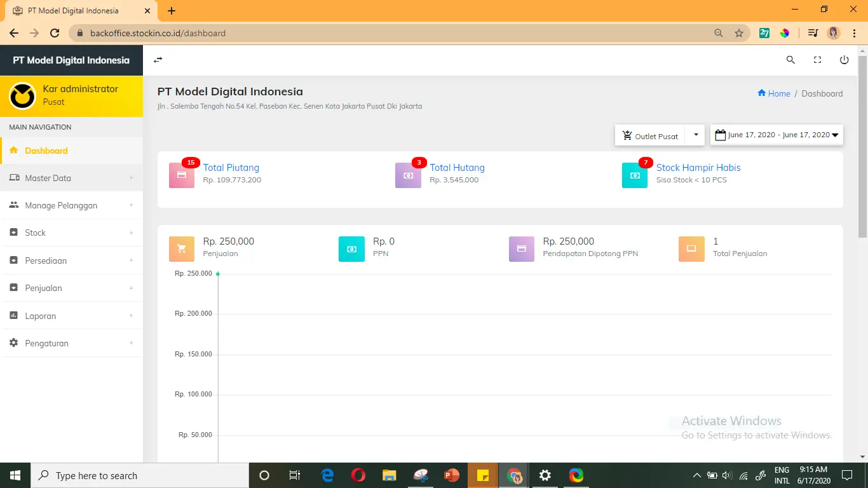Expand Penjualan sidebar item plus sign

[x=132, y=288]
